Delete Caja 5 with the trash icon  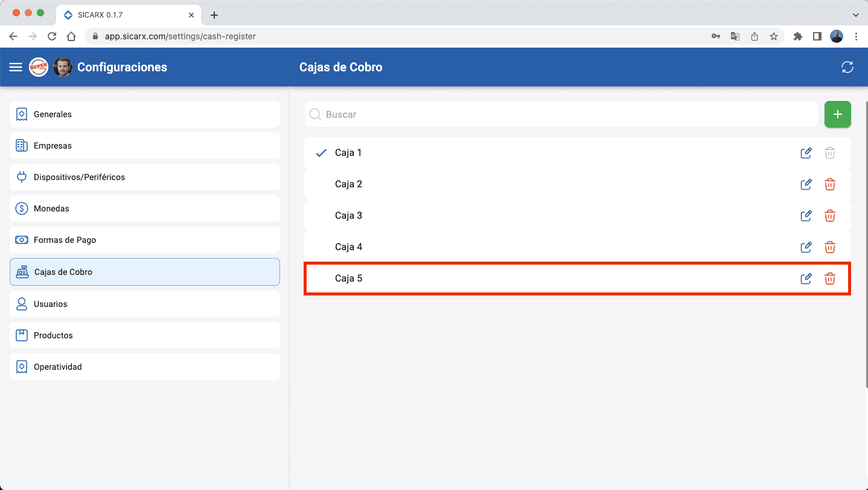tap(830, 279)
